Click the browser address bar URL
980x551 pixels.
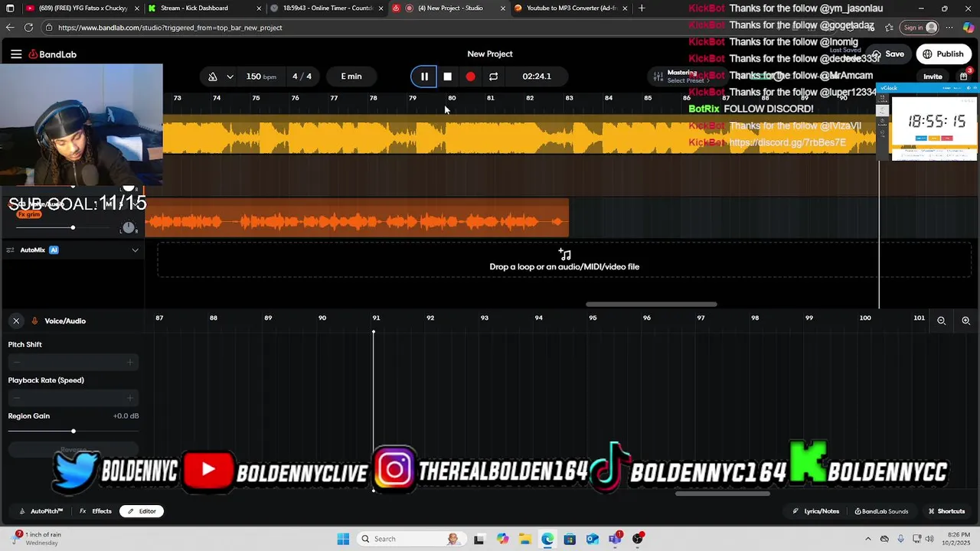click(170, 28)
